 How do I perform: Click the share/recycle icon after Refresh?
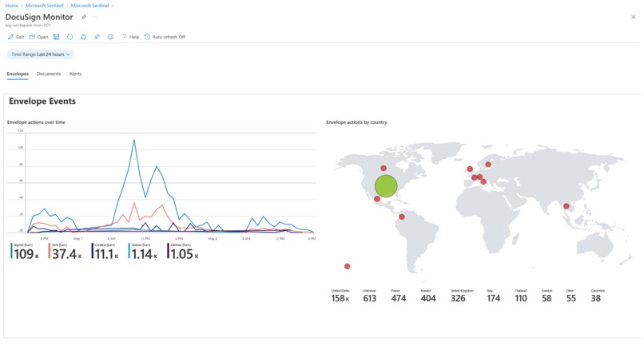click(x=83, y=37)
